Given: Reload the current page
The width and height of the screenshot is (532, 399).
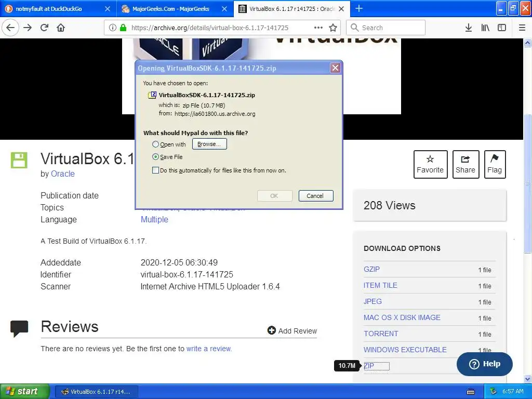Looking at the screenshot, I should (45, 28).
